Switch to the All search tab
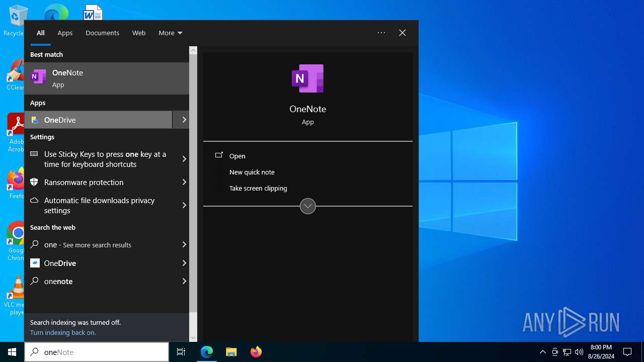Screen dimensions: 644x362 coord(41,33)
